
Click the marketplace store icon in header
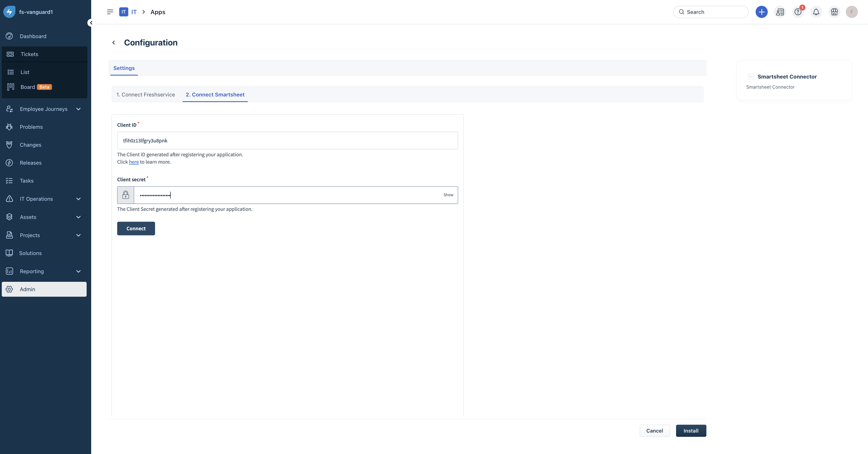click(834, 12)
